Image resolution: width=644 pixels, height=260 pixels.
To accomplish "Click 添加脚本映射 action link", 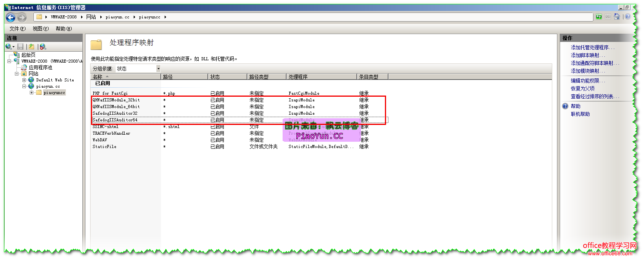I will click(588, 55).
